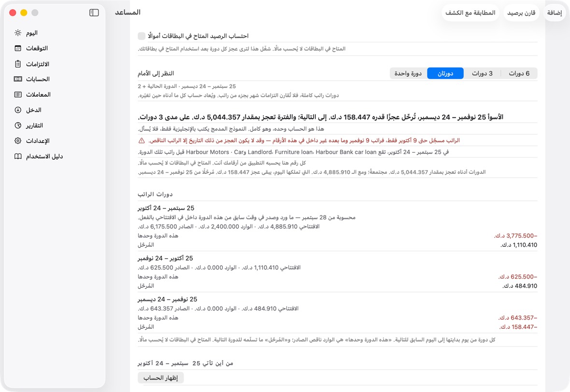The image size is (570, 392).
Task: Click the opening balance line with 4,885.910 and 6,175.500
Action: point(228,227)
